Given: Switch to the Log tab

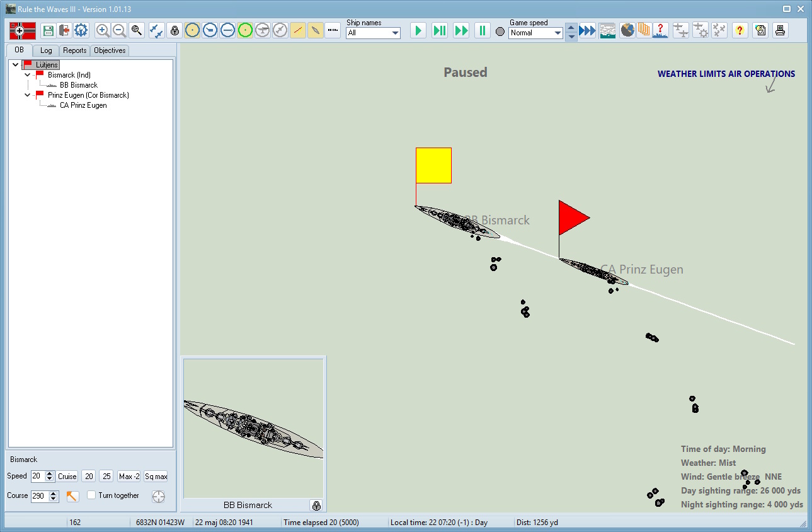Looking at the screenshot, I should pyautogui.click(x=46, y=50).
